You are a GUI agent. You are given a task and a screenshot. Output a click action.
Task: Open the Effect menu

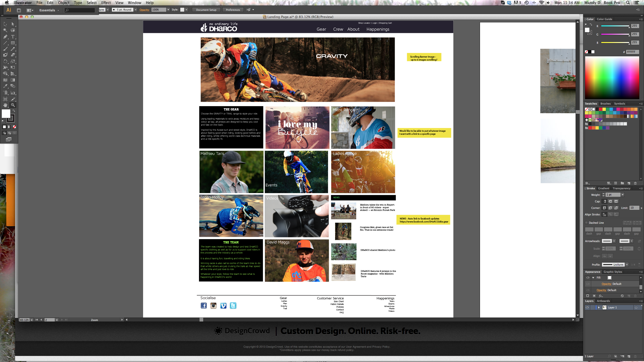click(x=106, y=3)
